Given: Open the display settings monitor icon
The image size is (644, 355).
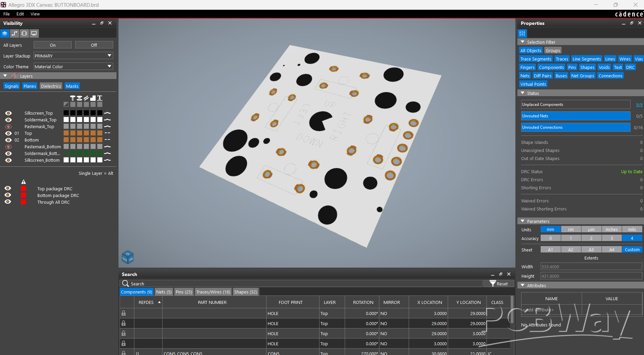Looking at the screenshot, I should 34,33.
